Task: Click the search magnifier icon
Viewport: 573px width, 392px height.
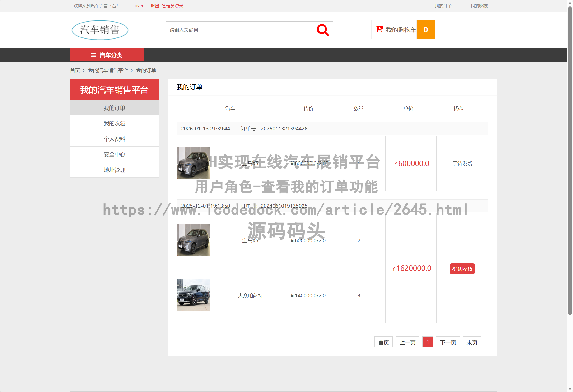Action: tap(323, 30)
